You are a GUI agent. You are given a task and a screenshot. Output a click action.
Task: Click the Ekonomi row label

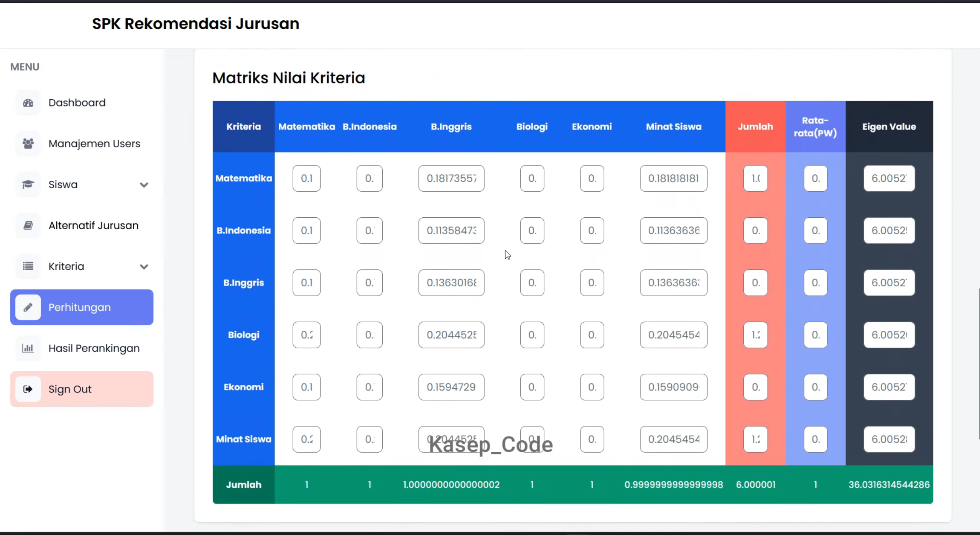tap(243, 387)
